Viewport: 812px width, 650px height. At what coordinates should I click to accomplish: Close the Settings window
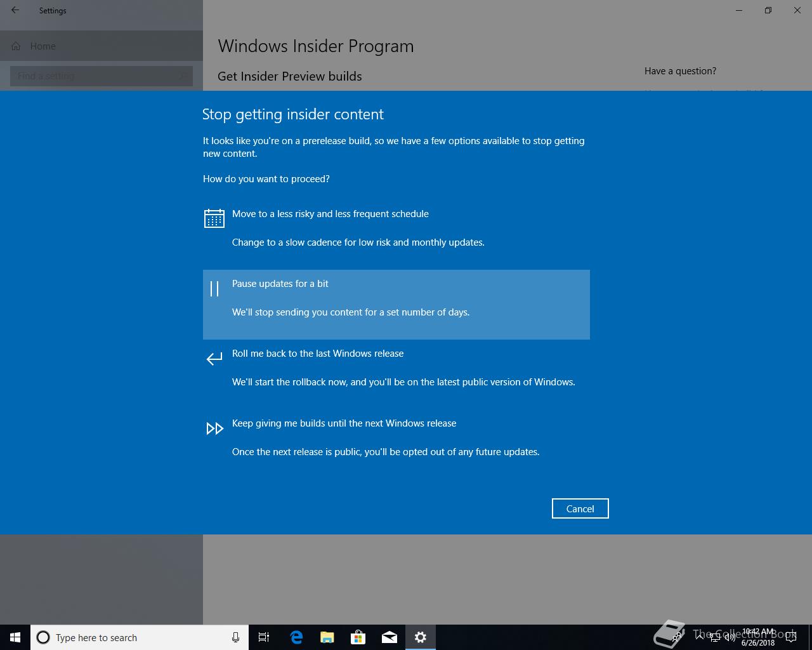click(x=797, y=10)
